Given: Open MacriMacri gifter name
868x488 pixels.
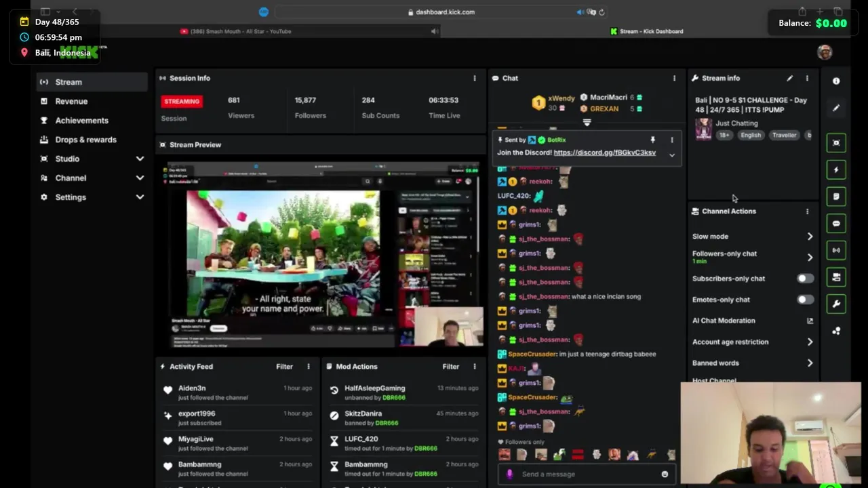Looking at the screenshot, I should 608,98.
